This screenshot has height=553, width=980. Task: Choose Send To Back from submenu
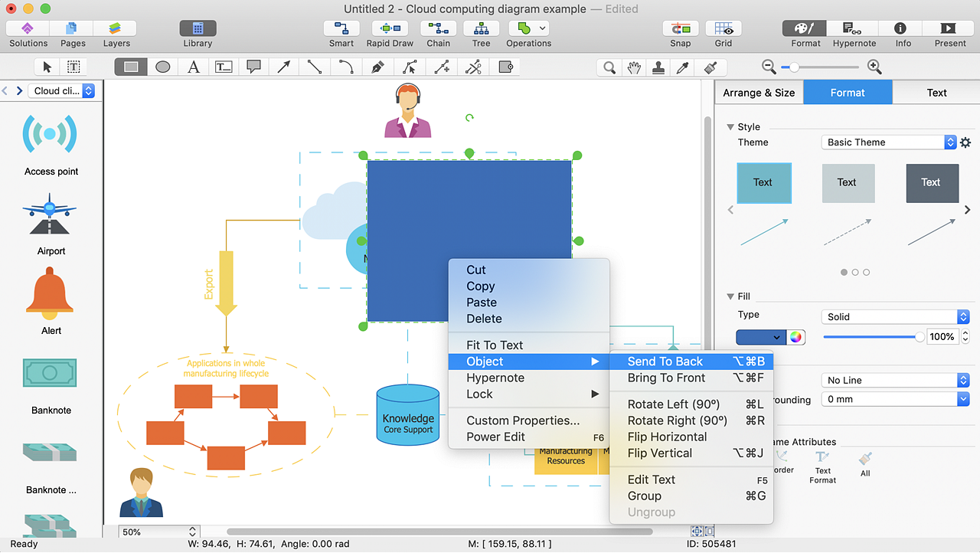(x=665, y=362)
